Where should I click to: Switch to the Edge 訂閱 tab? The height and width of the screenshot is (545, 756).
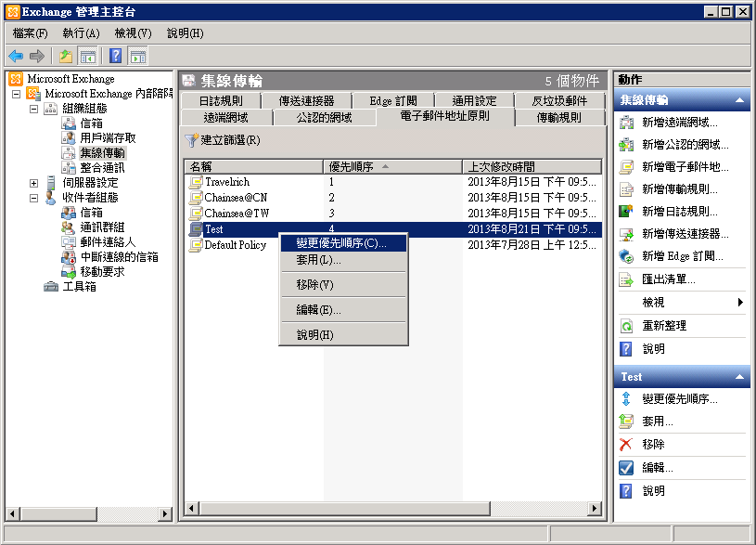click(x=393, y=101)
